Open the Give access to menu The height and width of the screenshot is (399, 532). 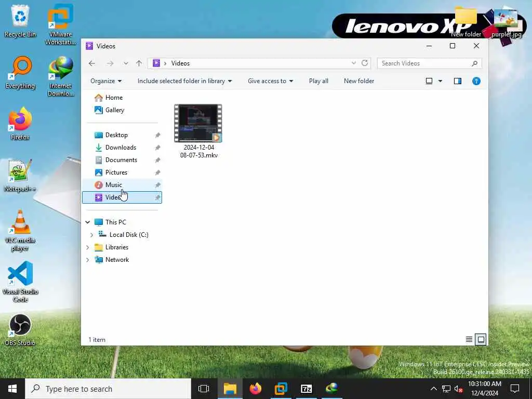coord(270,81)
